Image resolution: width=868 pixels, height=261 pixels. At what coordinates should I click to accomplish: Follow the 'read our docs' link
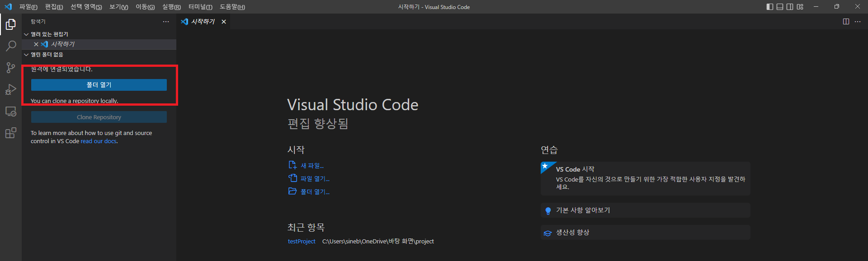coord(99,141)
